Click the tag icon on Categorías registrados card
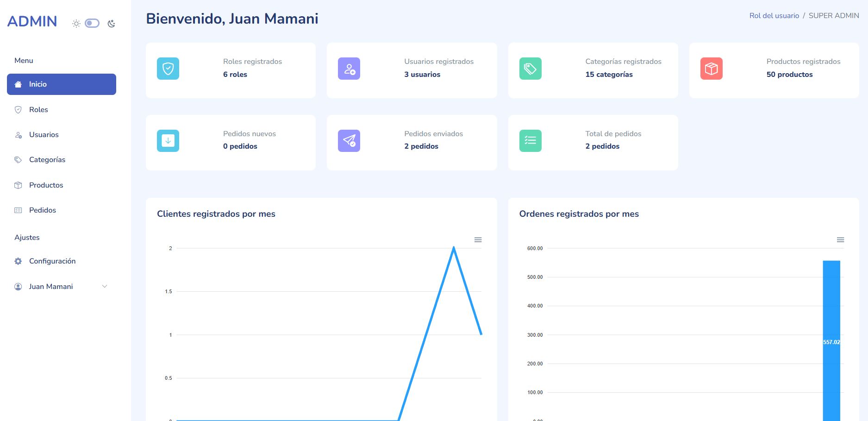The width and height of the screenshot is (868, 421). point(530,69)
